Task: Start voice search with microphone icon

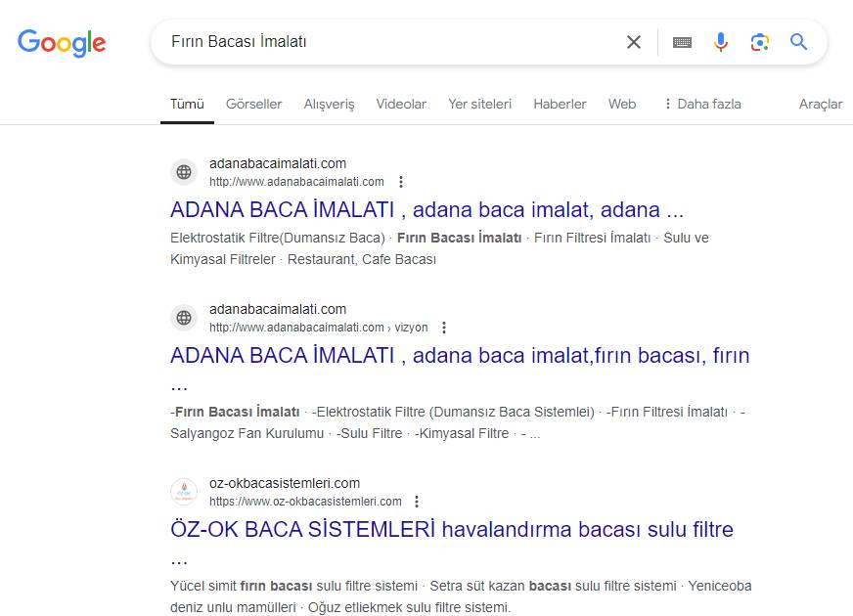Action: point(721,42)
